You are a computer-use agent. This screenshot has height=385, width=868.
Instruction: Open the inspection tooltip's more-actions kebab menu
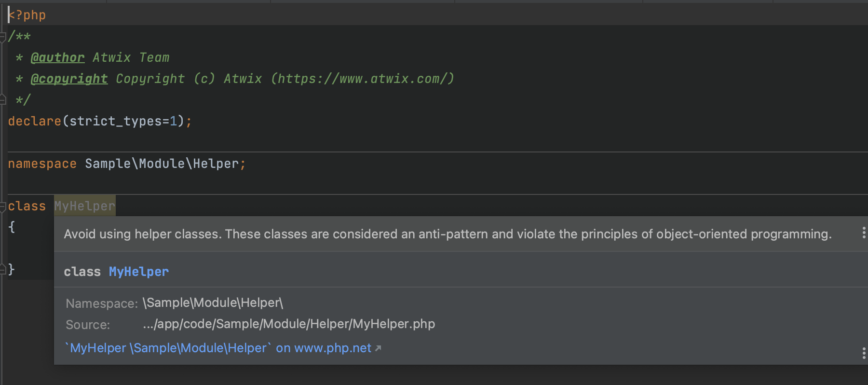pos(863,234)
